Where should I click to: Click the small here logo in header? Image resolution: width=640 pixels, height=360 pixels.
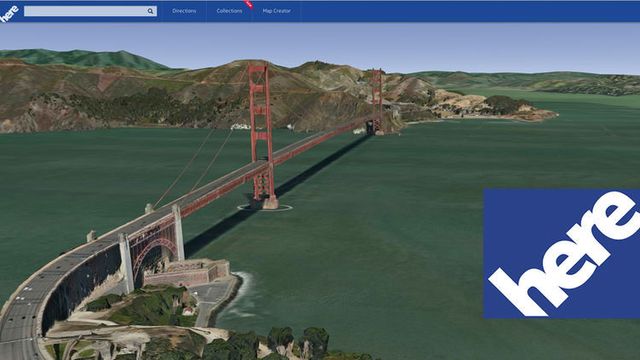(x=9, y=13)
